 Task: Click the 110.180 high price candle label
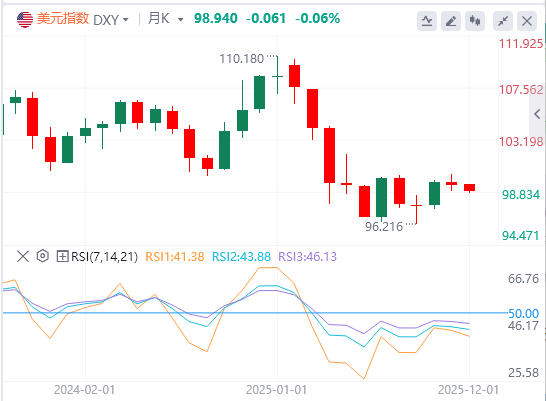pos(241,59)
